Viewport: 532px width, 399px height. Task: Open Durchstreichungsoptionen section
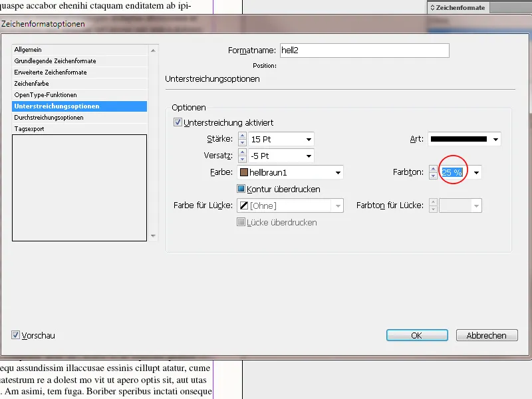[79, 118]
